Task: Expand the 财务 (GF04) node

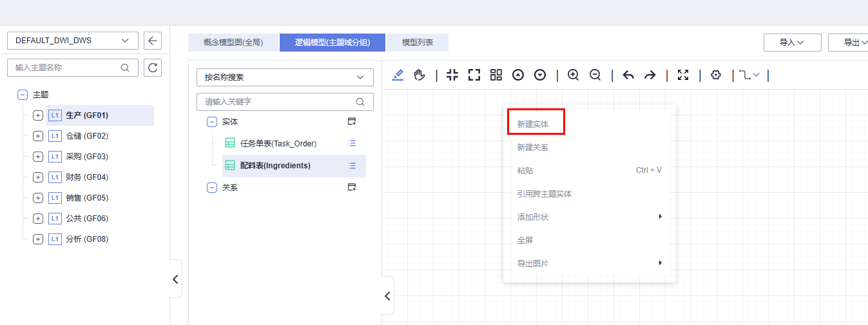Action: pyautogui.click(x=38, y=177)
